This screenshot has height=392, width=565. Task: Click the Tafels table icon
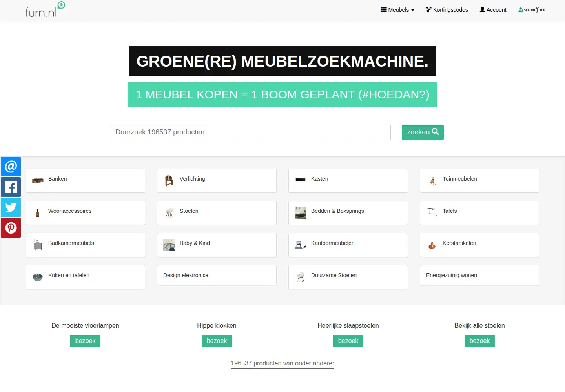[x=432, y=213]
